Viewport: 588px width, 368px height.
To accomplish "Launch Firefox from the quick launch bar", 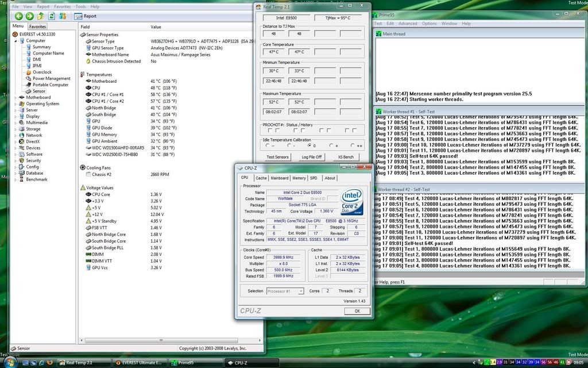I will [49, 363].
